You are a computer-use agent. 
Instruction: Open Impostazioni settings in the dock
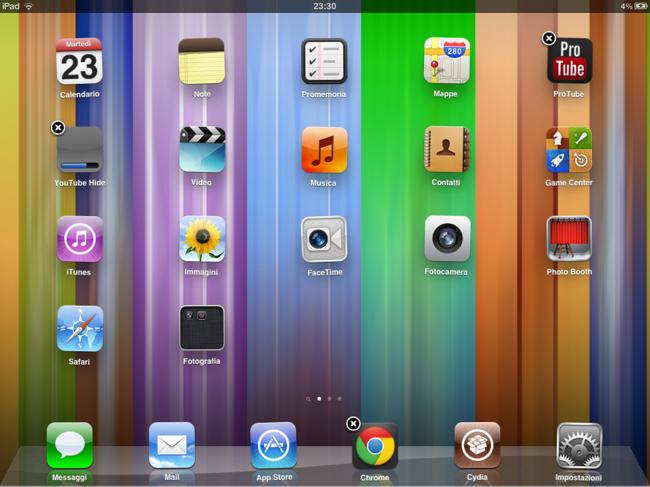point(579,446)
